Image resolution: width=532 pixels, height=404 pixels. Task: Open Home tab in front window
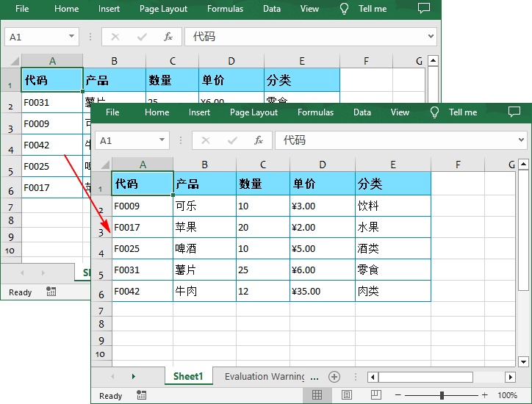(x=157, y=112)
